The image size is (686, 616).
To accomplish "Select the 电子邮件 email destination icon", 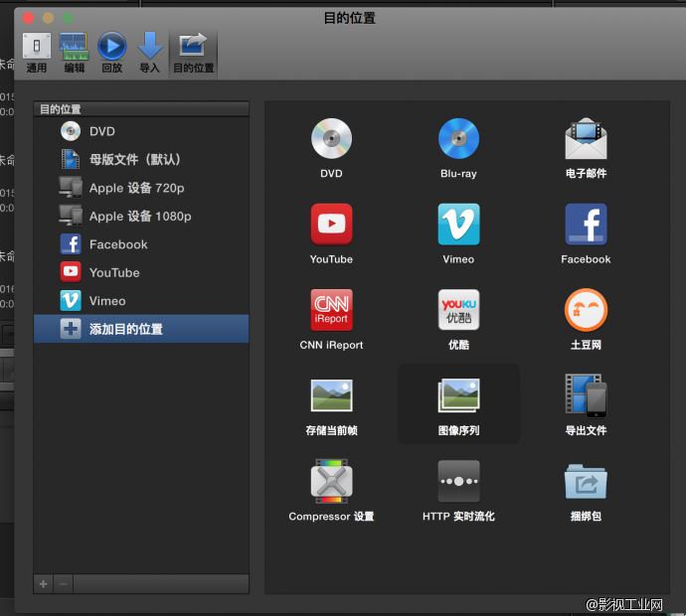I will click(586, 139).
